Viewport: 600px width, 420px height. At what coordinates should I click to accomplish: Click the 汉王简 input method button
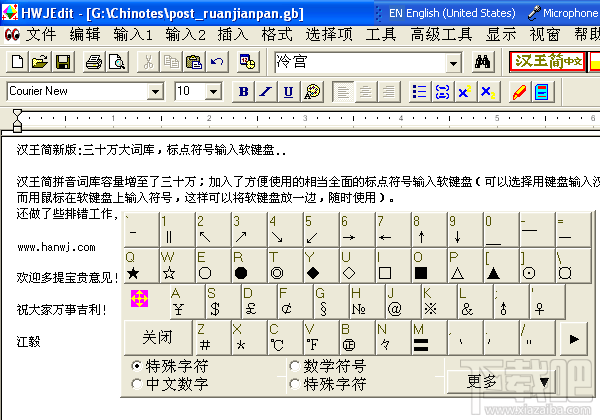click(548, 61)
